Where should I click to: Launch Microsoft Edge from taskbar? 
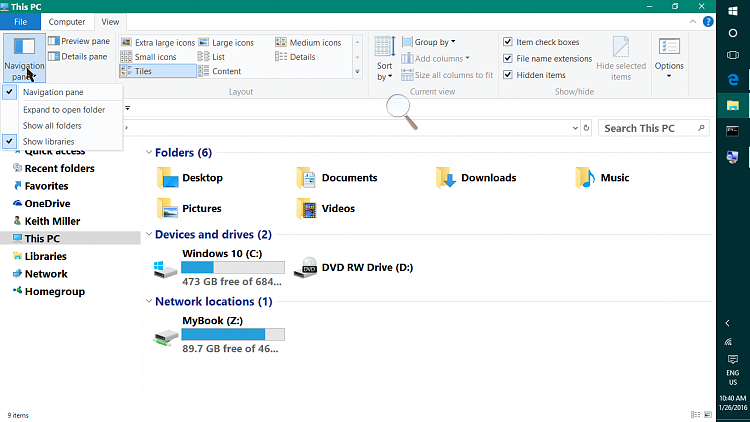(733, 79)
